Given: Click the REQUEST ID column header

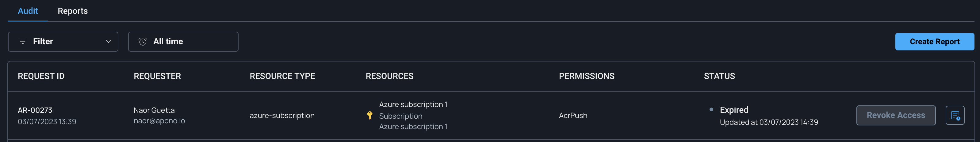Looking at the screenshot, I should 41,76.
